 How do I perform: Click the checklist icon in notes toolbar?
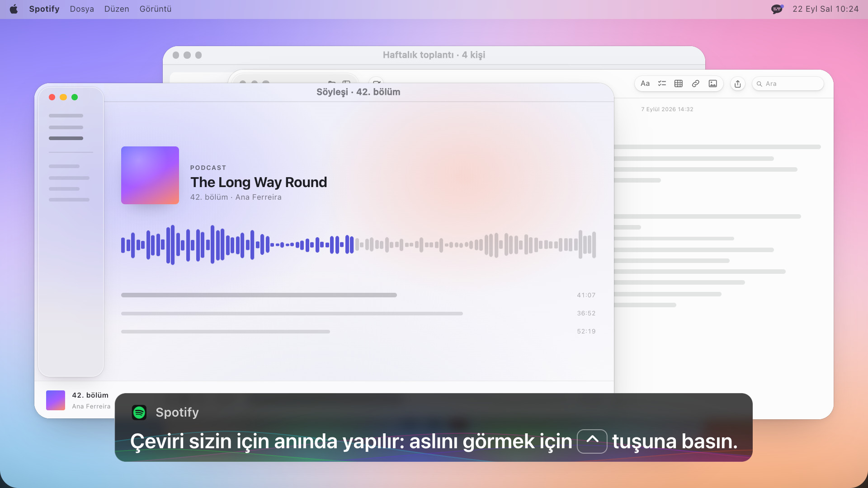pos(662,84)
